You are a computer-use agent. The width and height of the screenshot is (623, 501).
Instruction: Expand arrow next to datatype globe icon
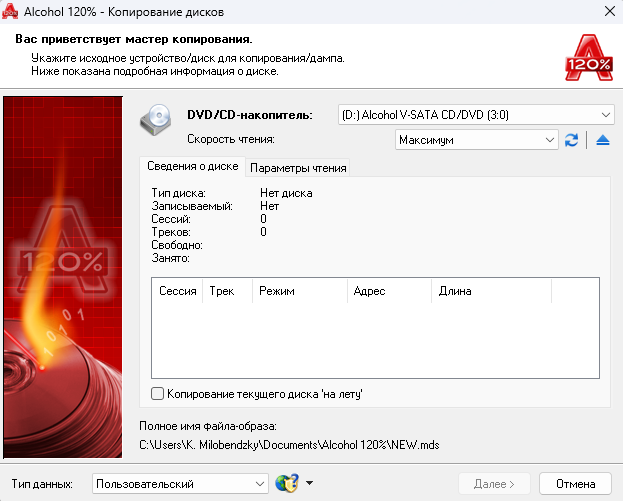(x=310, y=483)
